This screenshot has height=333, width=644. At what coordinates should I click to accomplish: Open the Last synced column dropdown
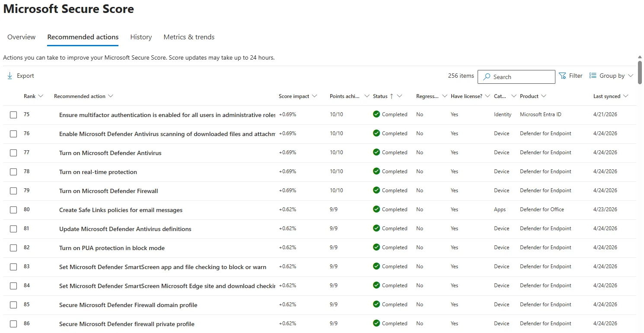pyautogui.click(x=625, y=96)
